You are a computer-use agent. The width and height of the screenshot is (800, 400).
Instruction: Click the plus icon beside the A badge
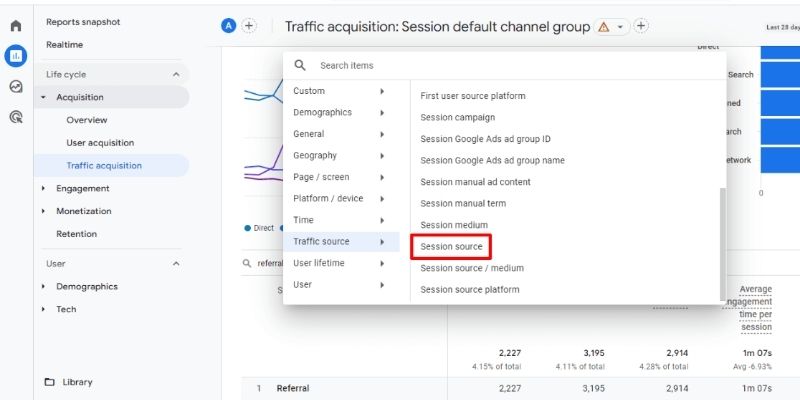point(249,26)
